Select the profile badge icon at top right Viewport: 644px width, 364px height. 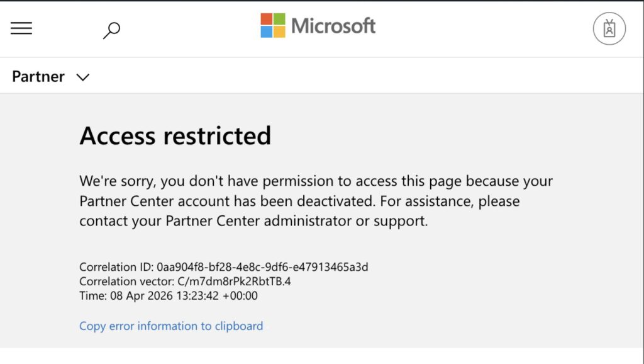coord(608,28)
